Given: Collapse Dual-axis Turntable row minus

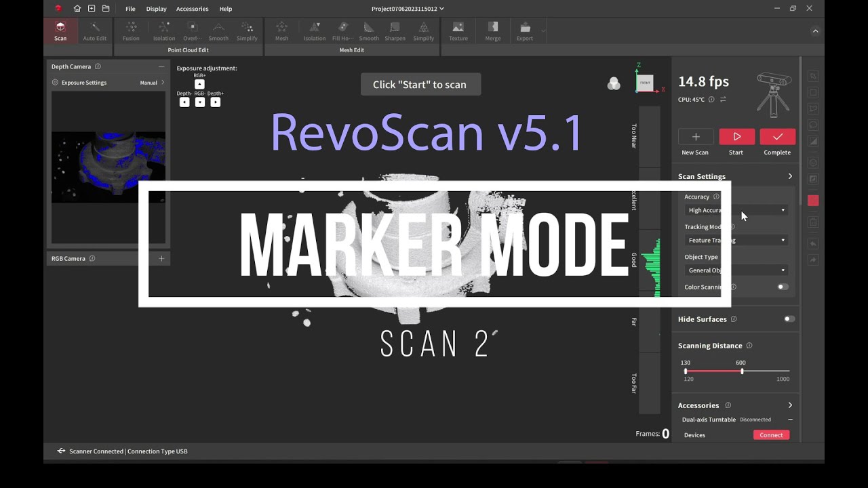Looking at the screenshot, I should [x=790, y=420].
